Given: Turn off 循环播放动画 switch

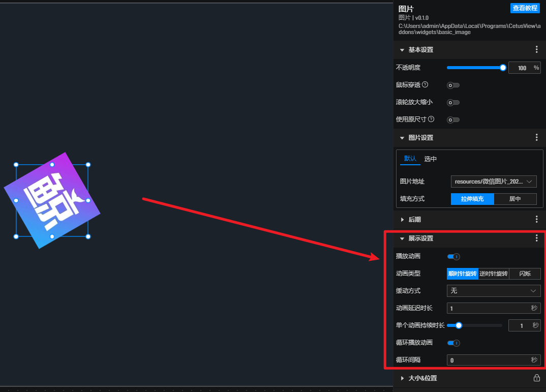Looking at the screenshot, I should [453, 343].
